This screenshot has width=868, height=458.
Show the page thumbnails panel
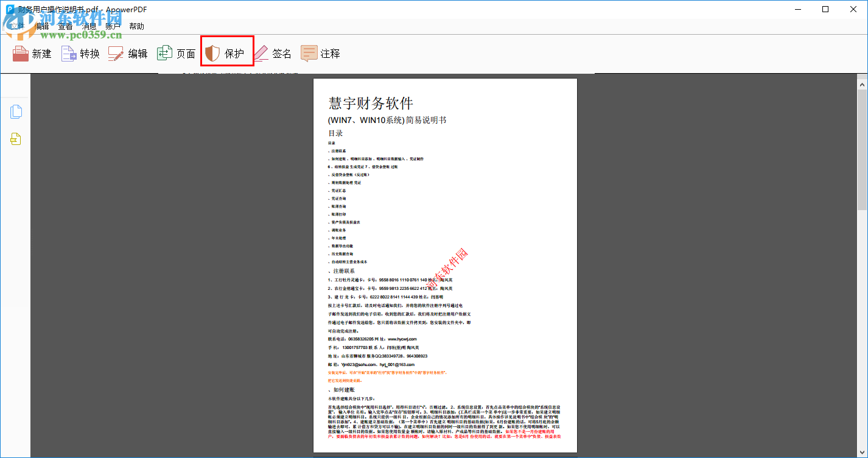click(16, 111)
